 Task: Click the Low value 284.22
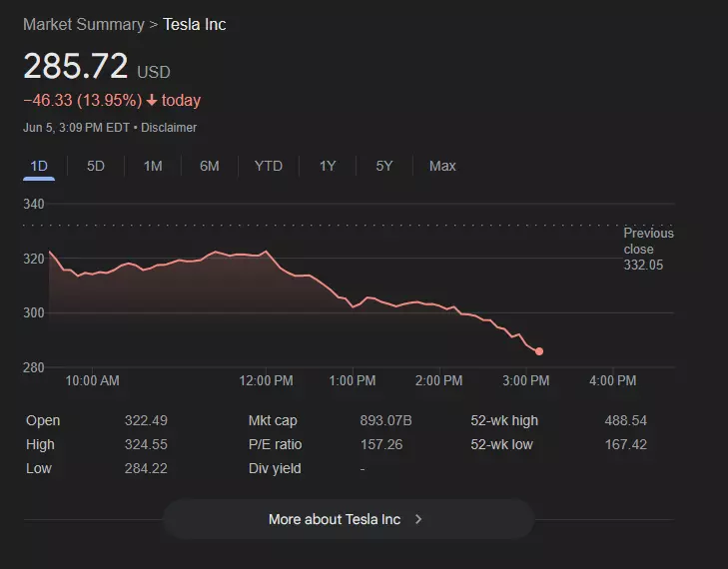(146, 469)
